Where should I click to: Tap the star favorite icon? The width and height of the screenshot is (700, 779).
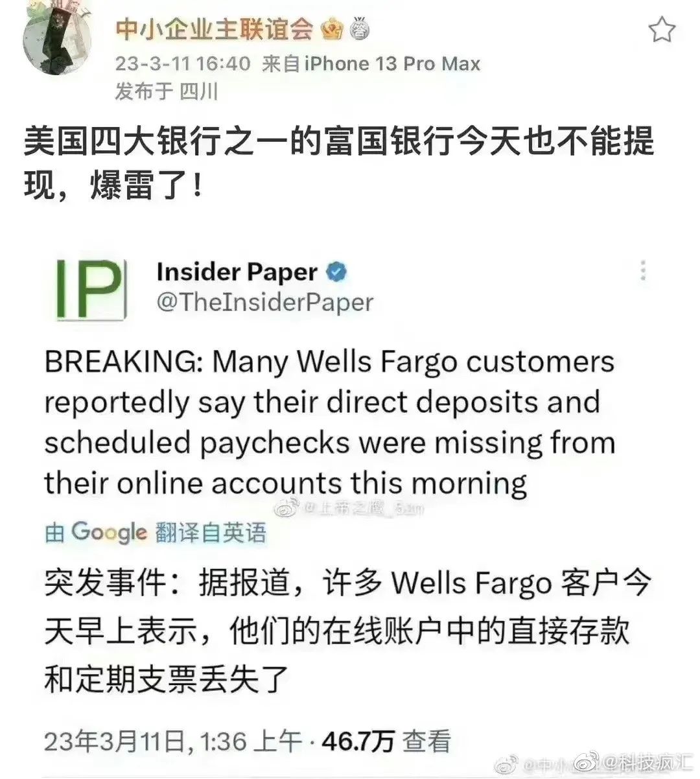[x=662, y=30]
